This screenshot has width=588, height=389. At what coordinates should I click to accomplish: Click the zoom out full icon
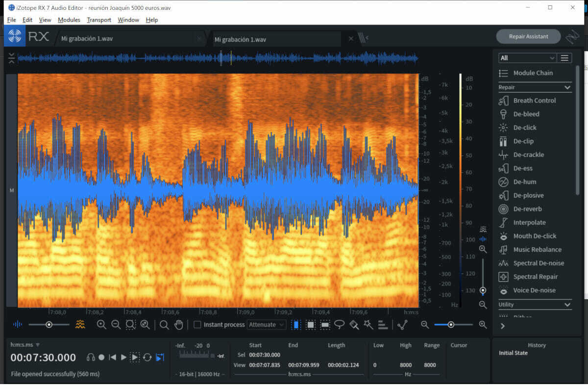click(145, 325)
